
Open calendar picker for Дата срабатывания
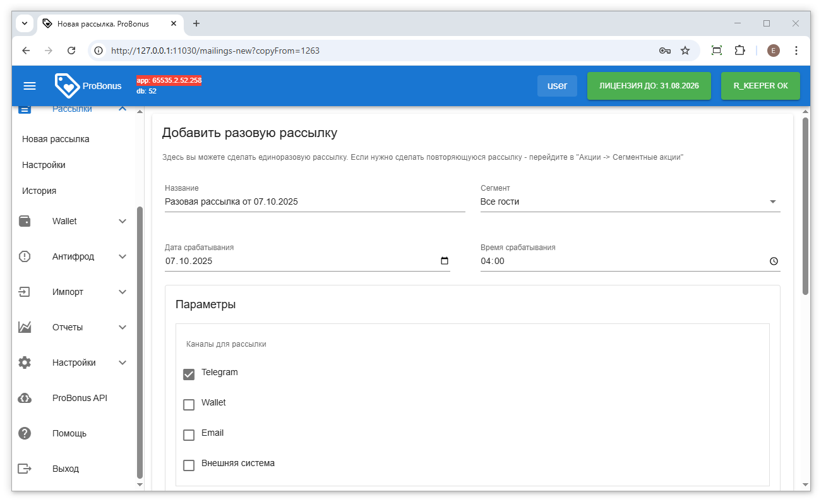(444, 261)
